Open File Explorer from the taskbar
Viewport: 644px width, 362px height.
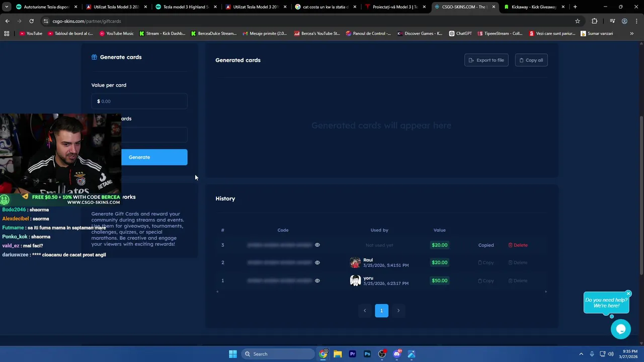(x=338, y=354)
